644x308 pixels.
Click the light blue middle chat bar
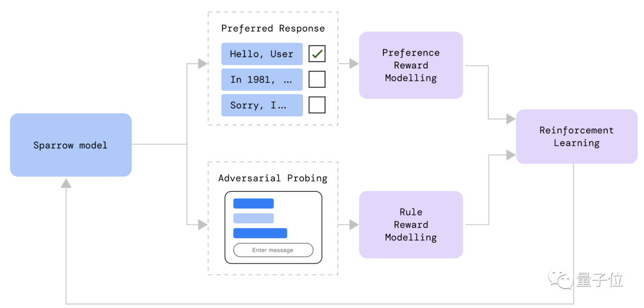253,218
